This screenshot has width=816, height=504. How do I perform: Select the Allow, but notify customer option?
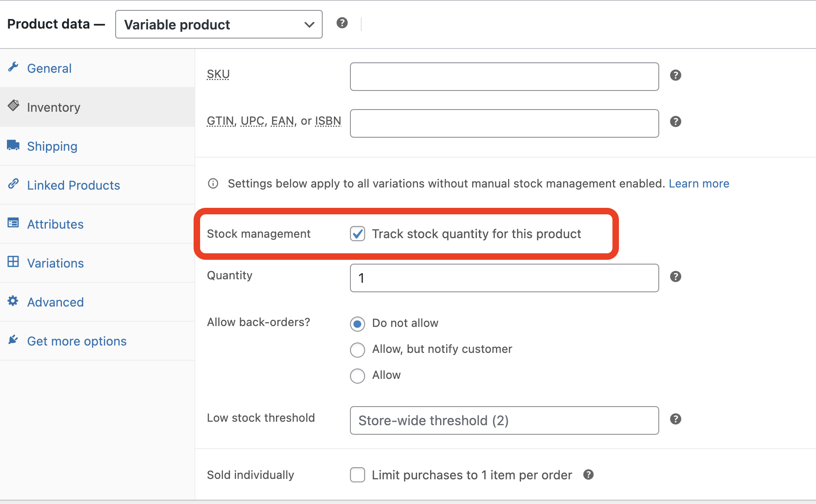click(357, 349)
